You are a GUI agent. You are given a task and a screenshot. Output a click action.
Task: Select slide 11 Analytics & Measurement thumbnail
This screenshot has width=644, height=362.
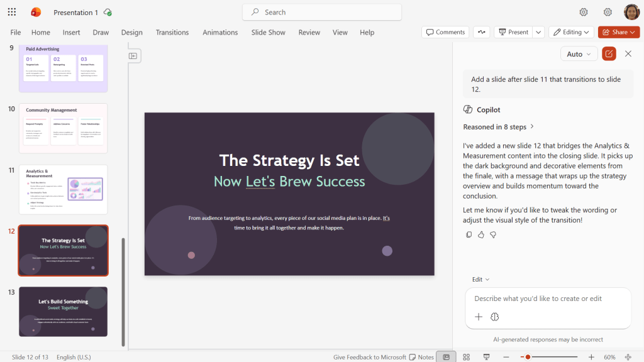pos(64,190)
